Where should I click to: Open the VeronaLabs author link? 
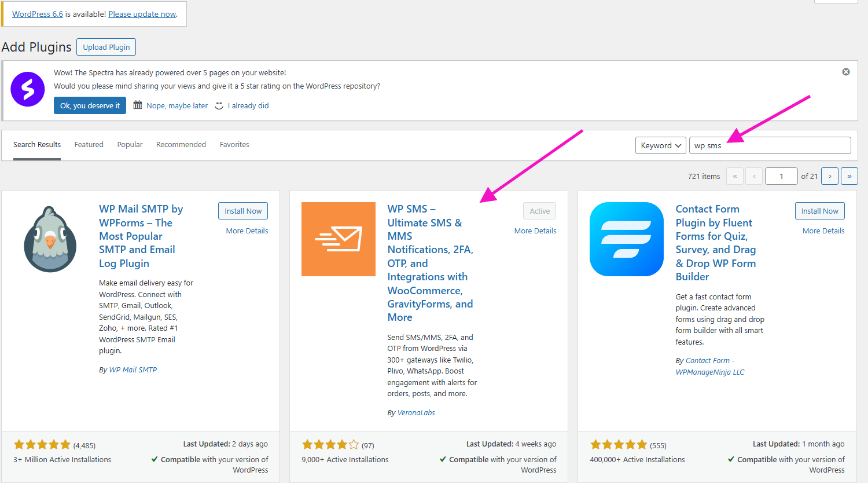(x=416, y=412)
